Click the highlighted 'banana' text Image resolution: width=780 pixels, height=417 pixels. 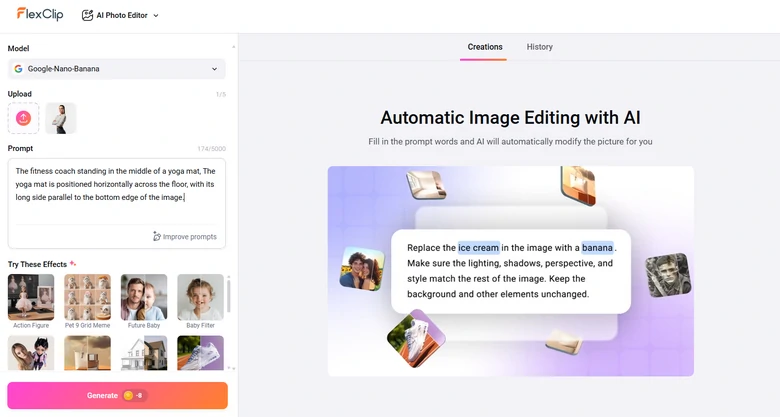coord(597,248)
